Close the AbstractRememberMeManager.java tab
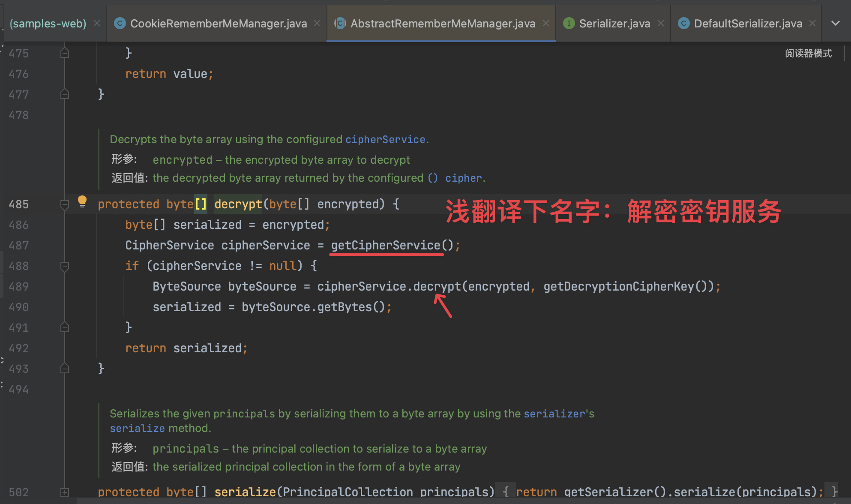This screenshot has height=504, width=851. click(546, 24)
